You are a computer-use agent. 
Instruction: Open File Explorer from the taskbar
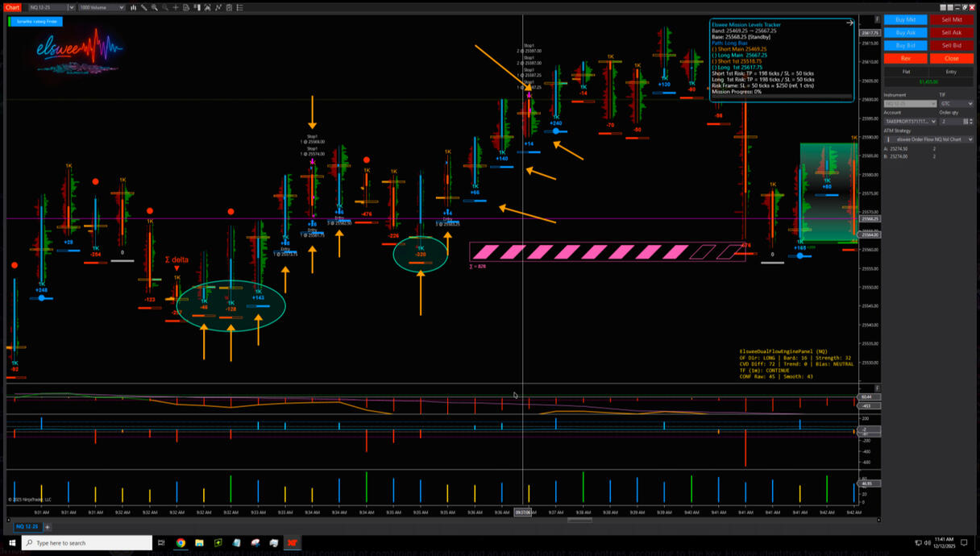[x=199, y=543]
